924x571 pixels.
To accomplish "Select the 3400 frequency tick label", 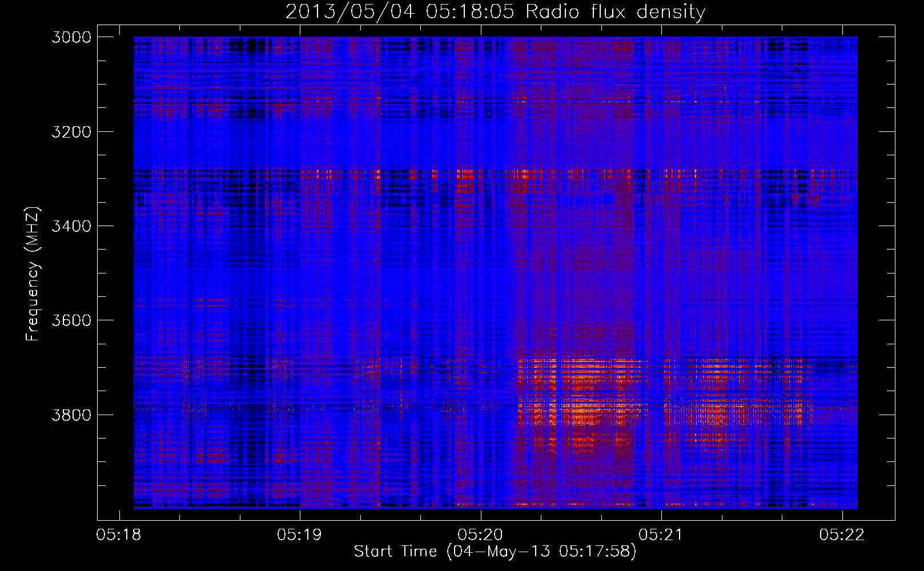I will 71,226.
